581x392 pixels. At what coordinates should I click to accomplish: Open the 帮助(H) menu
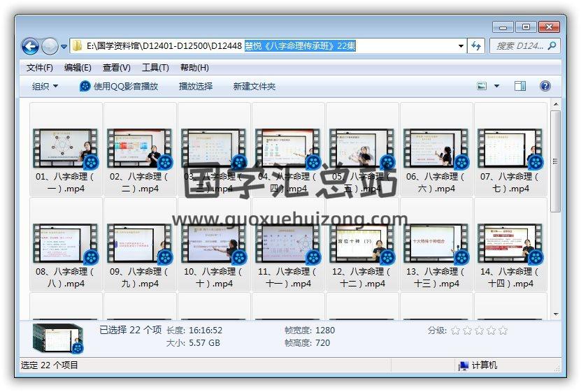pos(194,68)
